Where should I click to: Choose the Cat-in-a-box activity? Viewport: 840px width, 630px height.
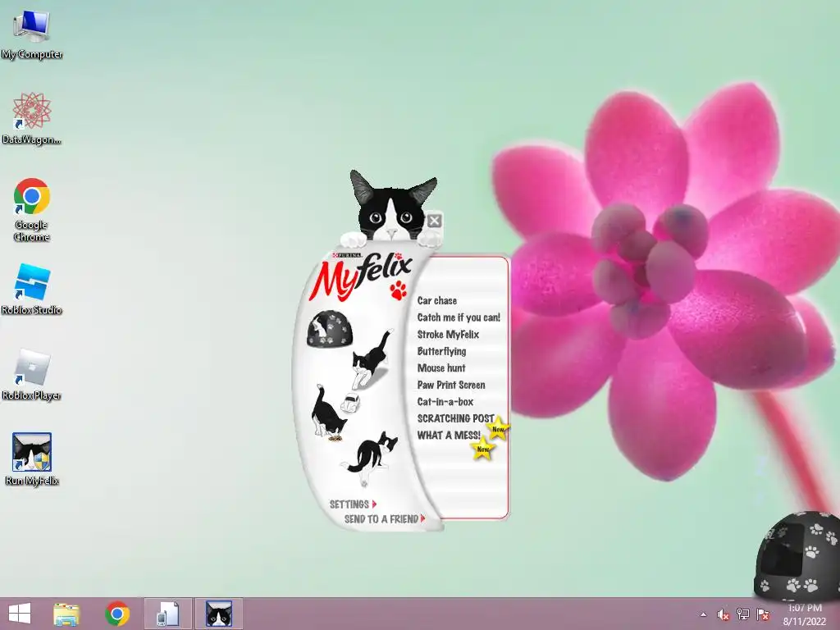(x=445, y=402)
